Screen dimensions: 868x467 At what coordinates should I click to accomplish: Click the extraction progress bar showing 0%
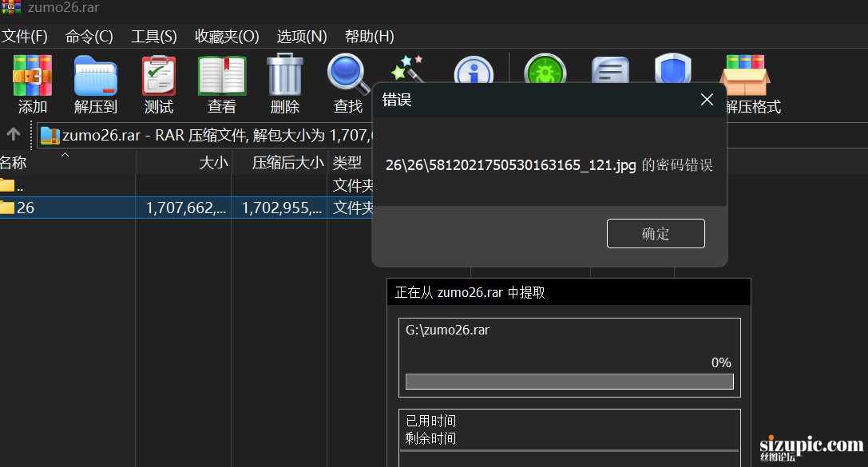(x=569, y=381)
